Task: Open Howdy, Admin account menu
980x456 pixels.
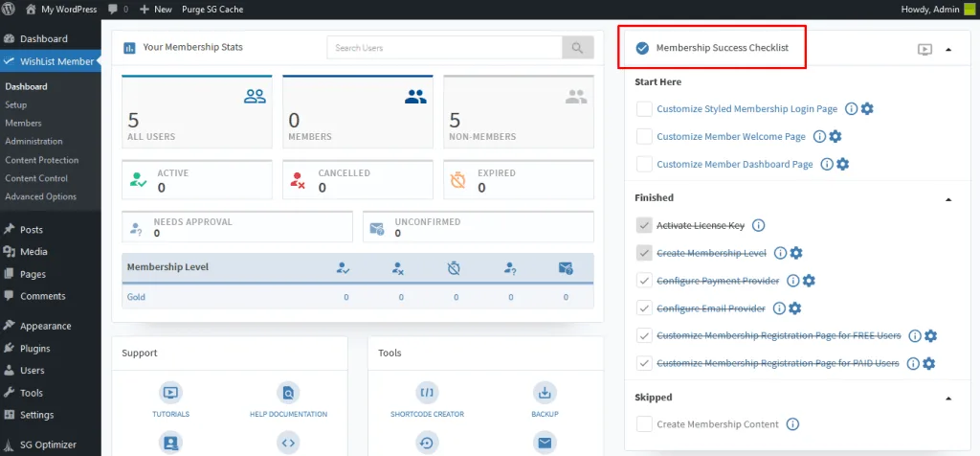Action: pos(938,10)
